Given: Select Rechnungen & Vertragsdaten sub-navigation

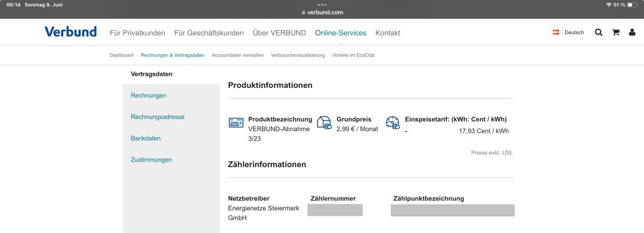Looking at the screenshot, I should coord(173,55).
